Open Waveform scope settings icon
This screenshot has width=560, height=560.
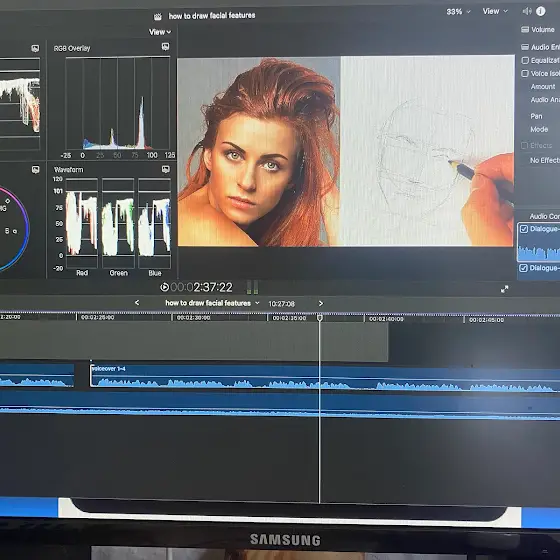click(166, 169)
